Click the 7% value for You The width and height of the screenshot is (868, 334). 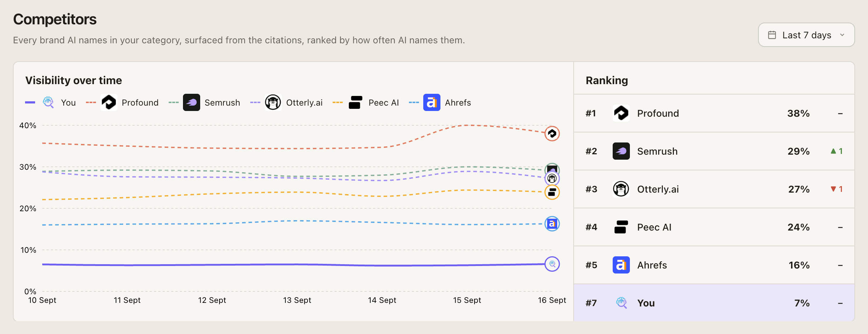click(x=802, y=303)
